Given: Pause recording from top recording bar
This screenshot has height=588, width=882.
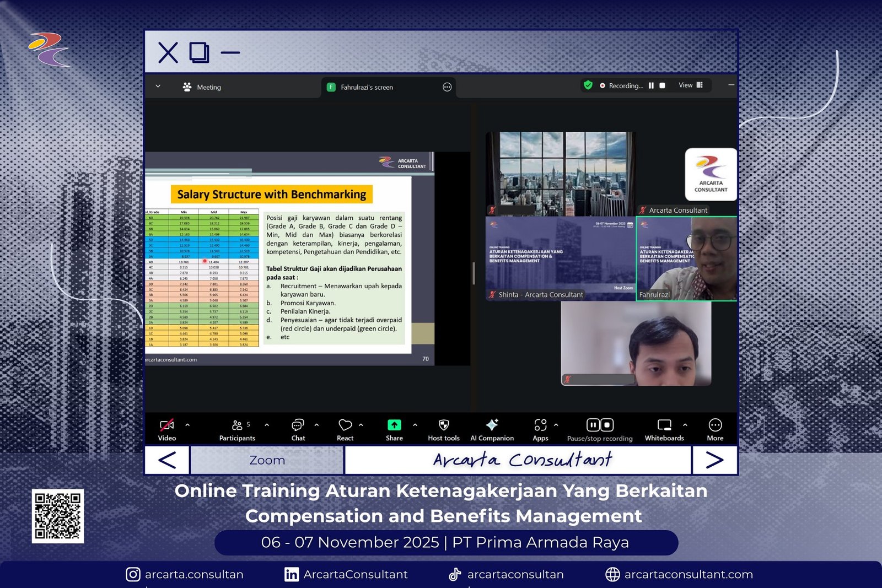Looking at the screenshot, I should tap(651, 86).
